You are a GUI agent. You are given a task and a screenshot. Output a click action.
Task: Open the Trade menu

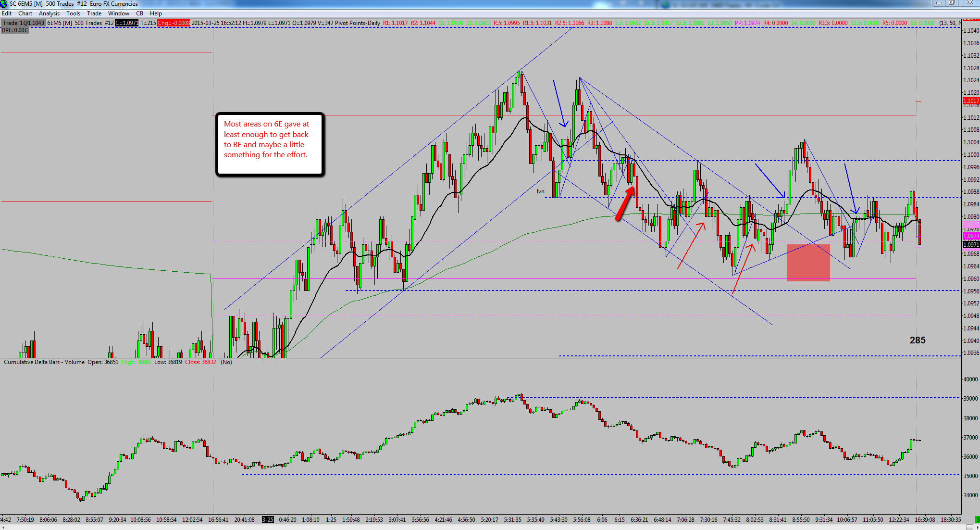[x=94, y=13]
